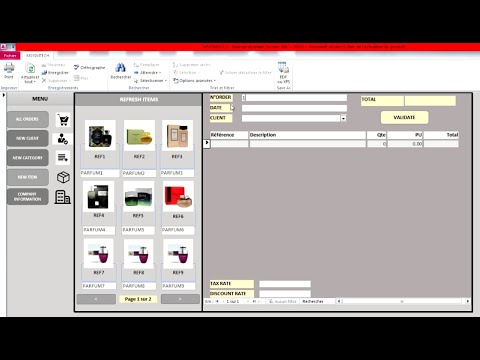The height and width of the screenshot is (360, 480).
Task: Select the REF1 perfume thumbnail
Action: (x=100, y=135)
